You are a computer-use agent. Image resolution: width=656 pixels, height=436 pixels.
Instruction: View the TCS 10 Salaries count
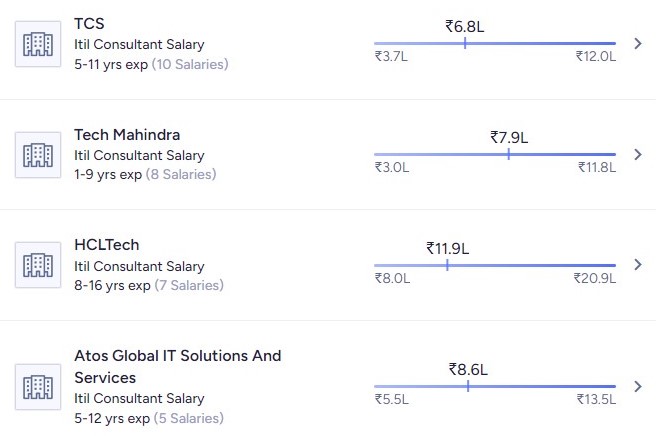(188, 65)
